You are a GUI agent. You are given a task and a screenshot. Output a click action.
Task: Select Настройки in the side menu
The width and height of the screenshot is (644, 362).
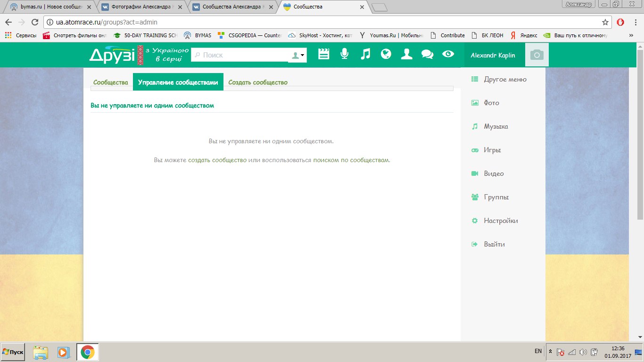tap(501, 221)
